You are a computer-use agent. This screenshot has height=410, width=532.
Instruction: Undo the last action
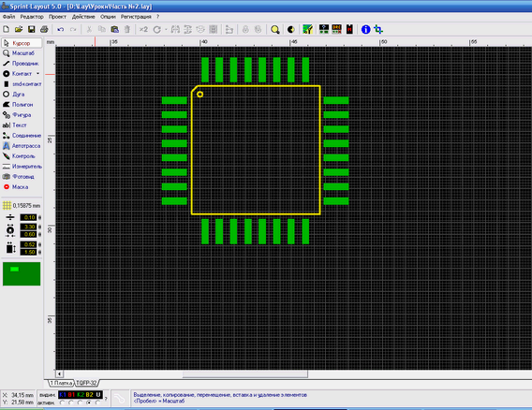coord(60,30)
